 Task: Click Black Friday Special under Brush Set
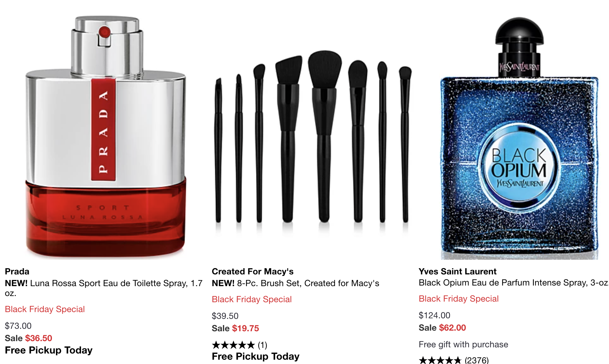(x=252, y=299)
